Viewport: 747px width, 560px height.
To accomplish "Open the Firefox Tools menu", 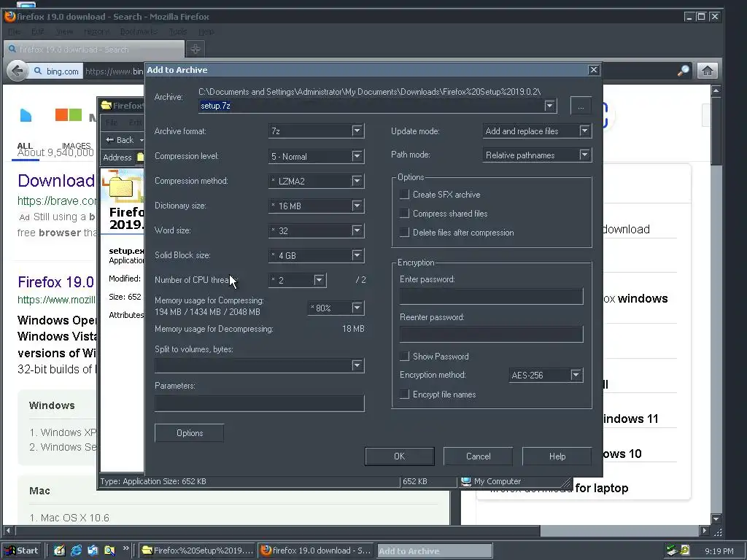I will [178, 31].
